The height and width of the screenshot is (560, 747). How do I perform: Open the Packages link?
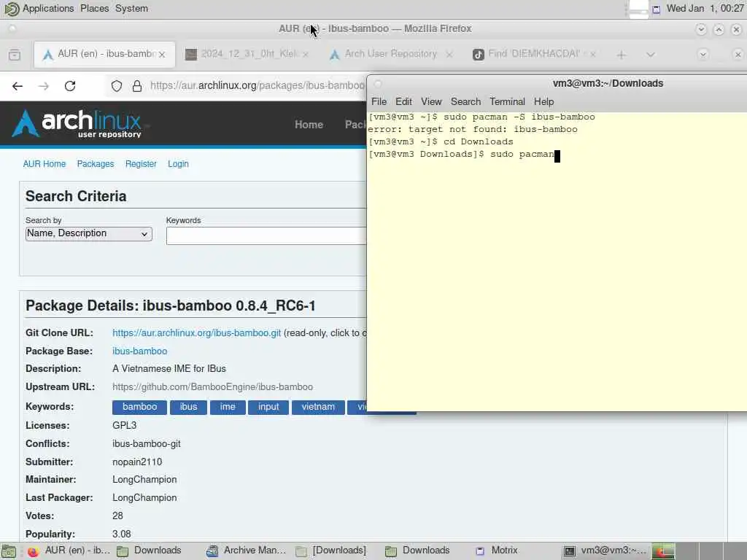96,164
